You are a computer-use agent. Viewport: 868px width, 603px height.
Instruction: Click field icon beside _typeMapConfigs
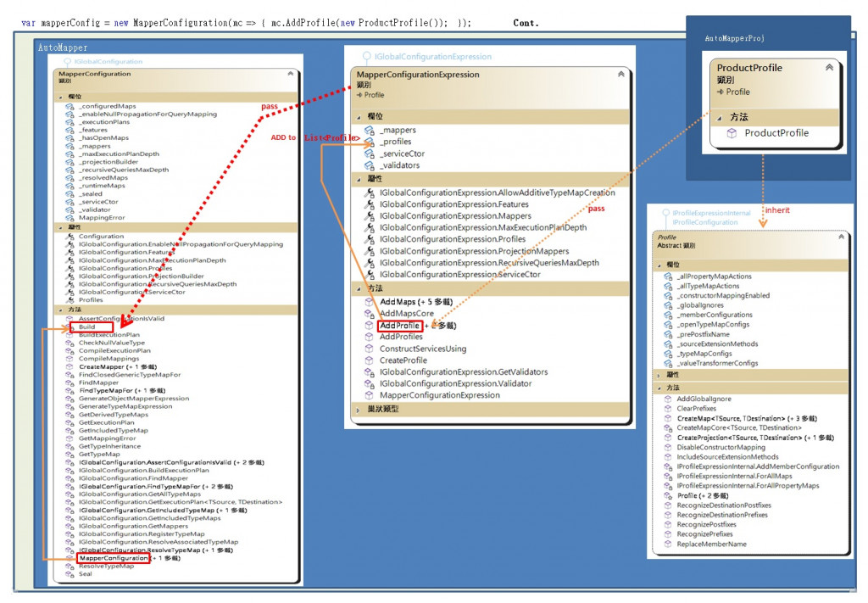click(x=668, y=354)
